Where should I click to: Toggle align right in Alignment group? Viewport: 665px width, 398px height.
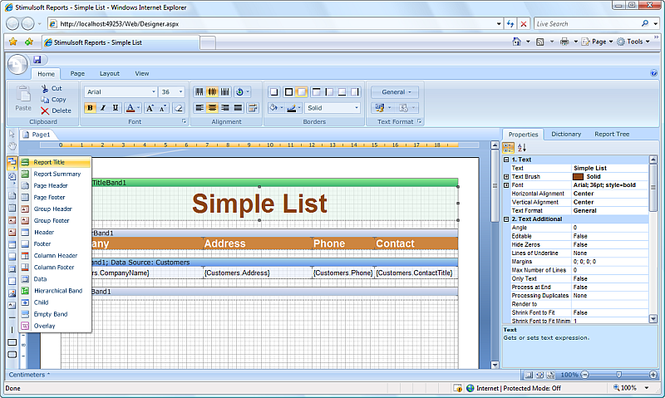click(x=225, y=108)
